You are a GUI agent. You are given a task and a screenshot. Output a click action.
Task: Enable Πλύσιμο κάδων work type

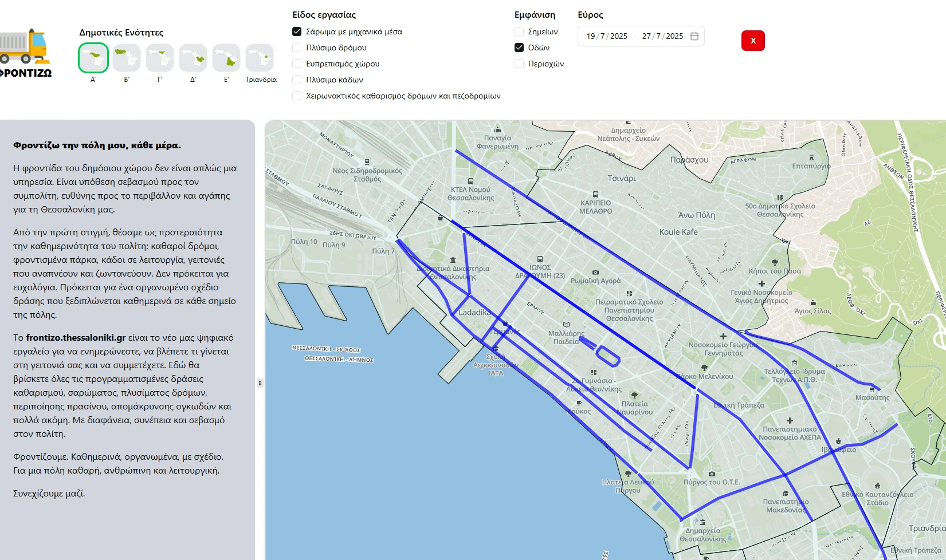pos(297,80)
